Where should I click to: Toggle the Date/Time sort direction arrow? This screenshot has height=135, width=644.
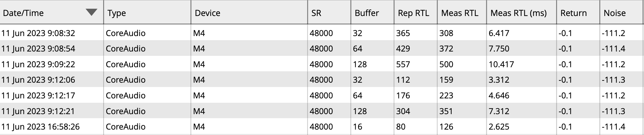tap(91, 12)
